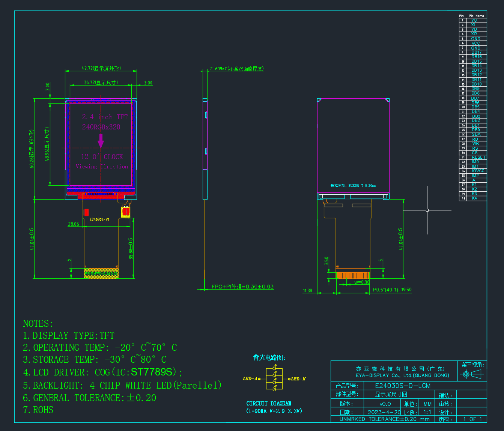Click the DB17 row in pin table
Image resolution: width=504 pixels, height=431 pixels.
(x=473, y=53)
